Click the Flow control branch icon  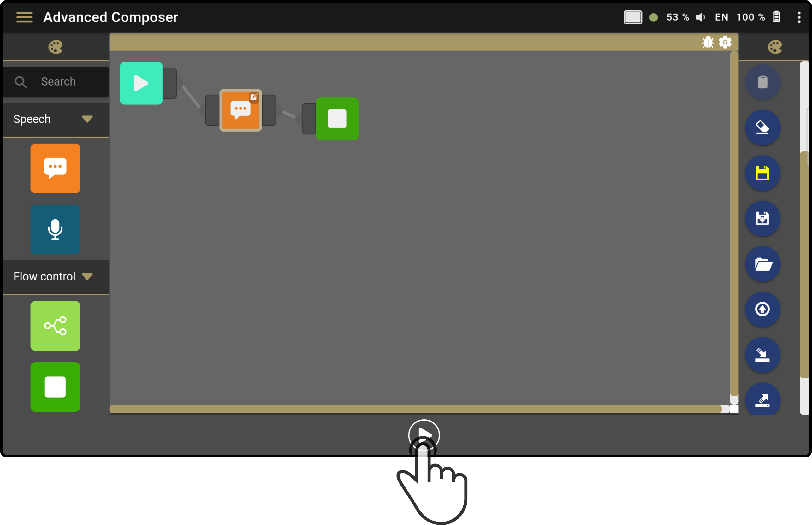coord(55,326)
